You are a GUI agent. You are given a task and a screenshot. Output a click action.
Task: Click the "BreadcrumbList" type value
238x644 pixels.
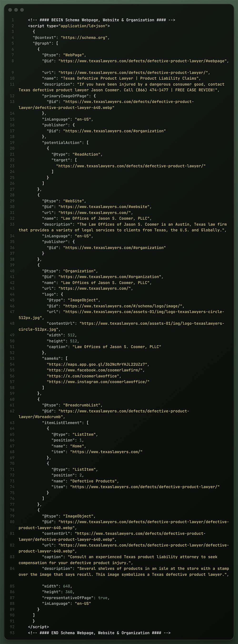click(82, 405)
